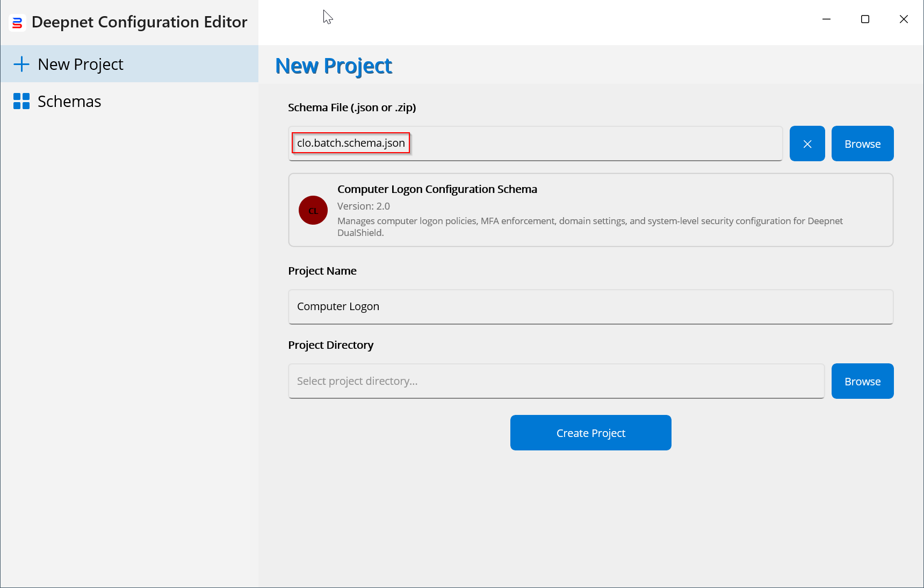This screenshot has height=588, width=924.
Task: Close the Deepnet Configuration Editor window
Action: coord(904,19)
